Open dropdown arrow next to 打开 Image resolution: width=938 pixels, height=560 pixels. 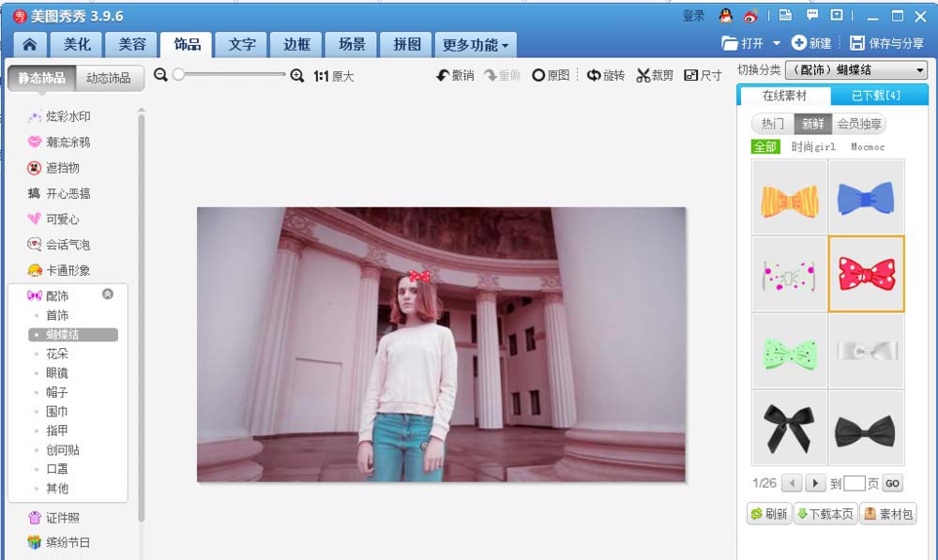point(777,43)
